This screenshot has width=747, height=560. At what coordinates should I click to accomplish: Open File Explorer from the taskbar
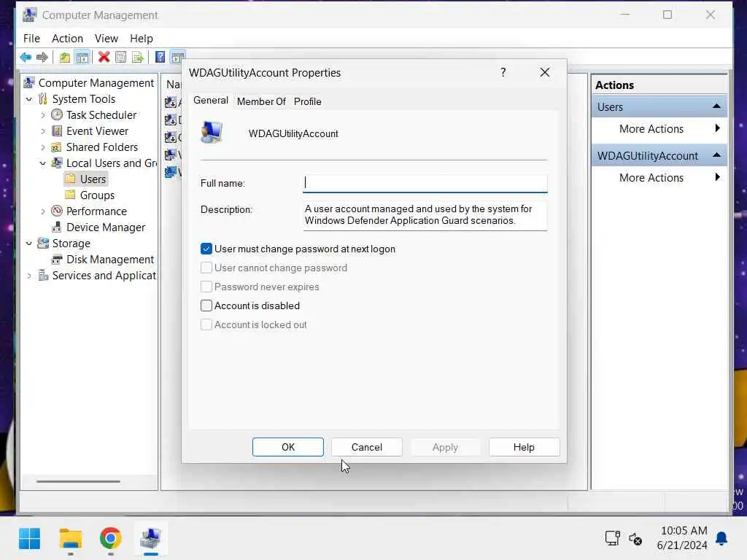71,539
